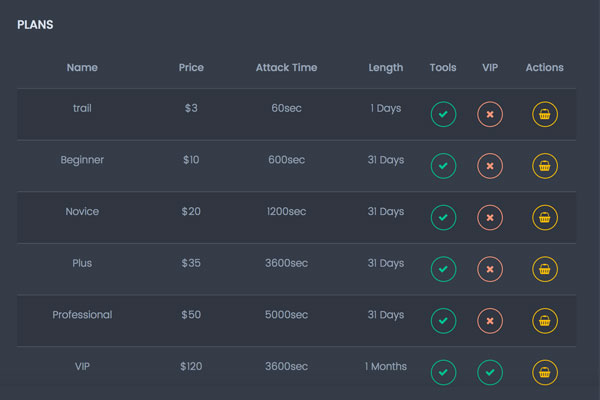Click the red VIP cross in the Plus row
This screenshot has height=400, width=600.
(x=490, y=269)
